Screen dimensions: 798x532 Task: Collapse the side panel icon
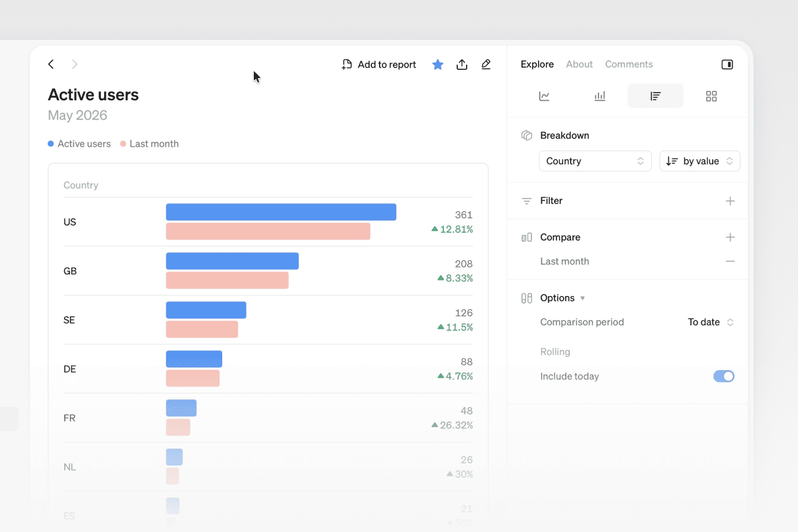pyautogui.click(x=727, y=64)
